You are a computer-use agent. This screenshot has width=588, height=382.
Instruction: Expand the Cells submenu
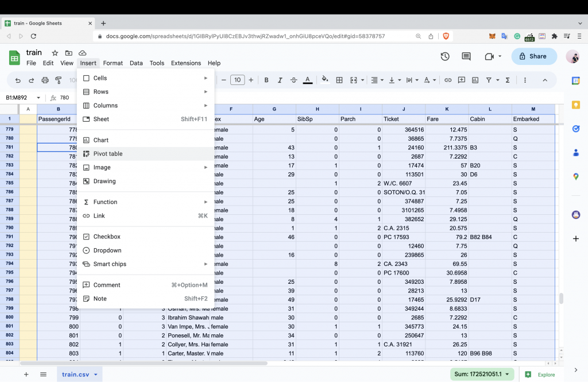(x=146, y=78)
